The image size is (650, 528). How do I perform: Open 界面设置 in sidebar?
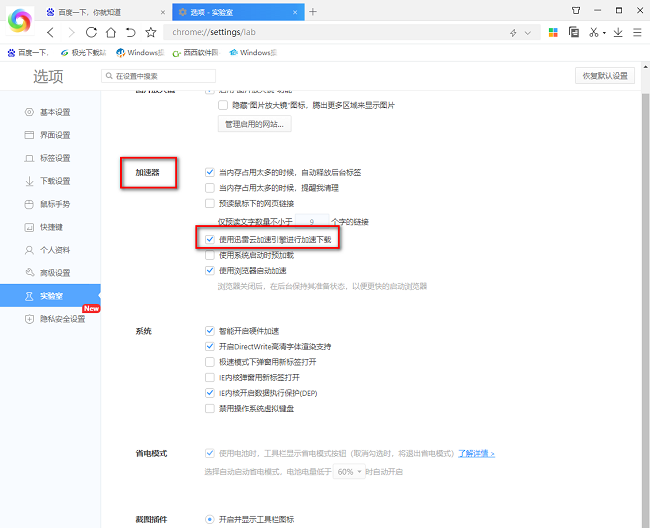[50, 135]
